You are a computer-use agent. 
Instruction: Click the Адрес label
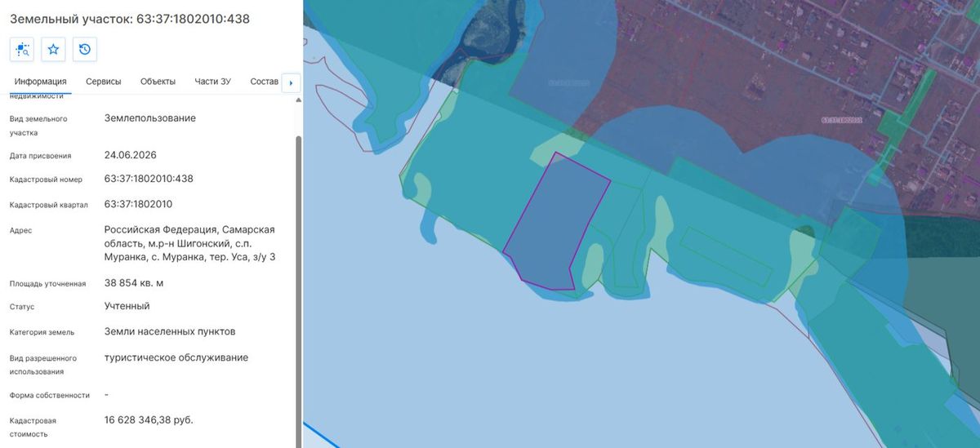(21, 230)
